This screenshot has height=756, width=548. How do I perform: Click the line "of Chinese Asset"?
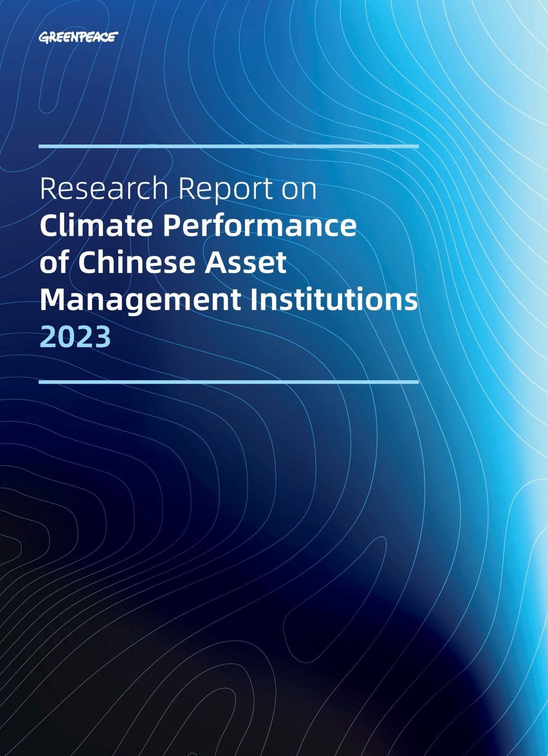[163, 262]
